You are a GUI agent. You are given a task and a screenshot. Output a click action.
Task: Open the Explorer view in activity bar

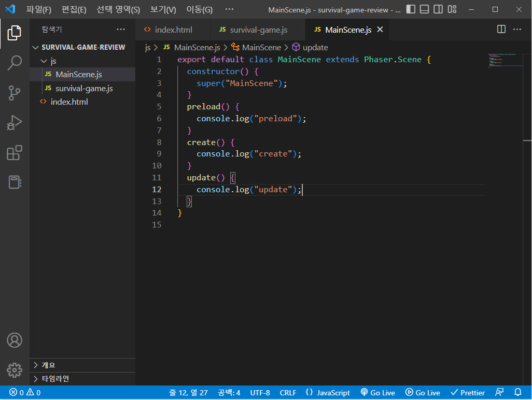click(14, 33)
